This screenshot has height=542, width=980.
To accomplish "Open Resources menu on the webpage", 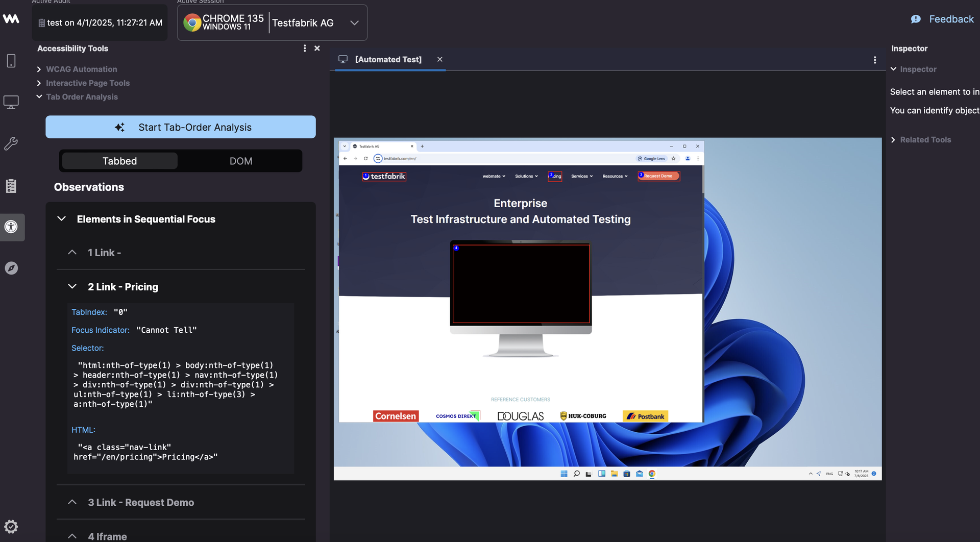I will (615, 176).
